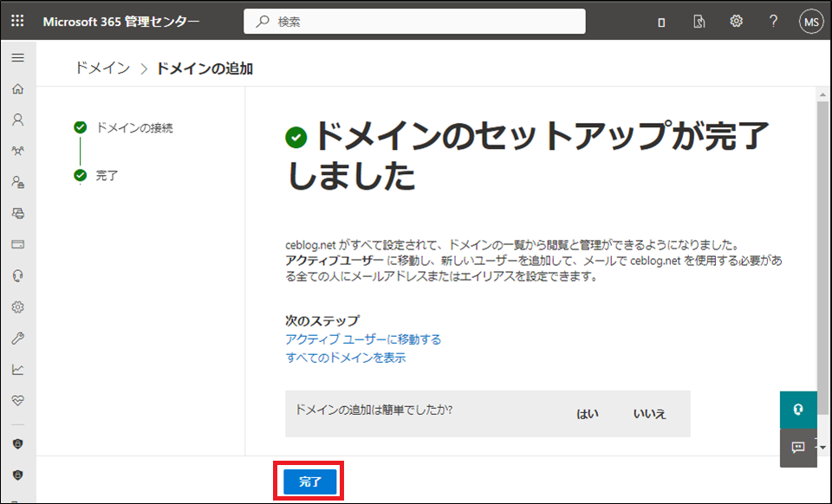Open the upper shield admin center icon
Image resolution: width=832 pixels, height=504 pixels.
(x=17, y=444)
